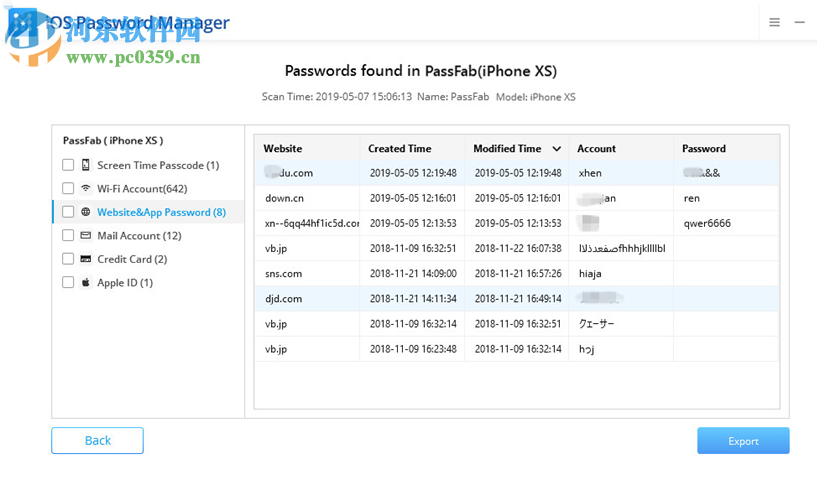Click modified time 2018-11-21 16:49:14
The image size is (817, 493).
(x=518, y=299)
